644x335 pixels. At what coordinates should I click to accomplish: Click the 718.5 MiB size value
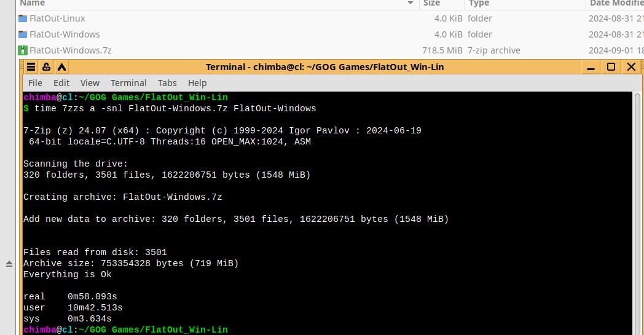pos(442,50)
